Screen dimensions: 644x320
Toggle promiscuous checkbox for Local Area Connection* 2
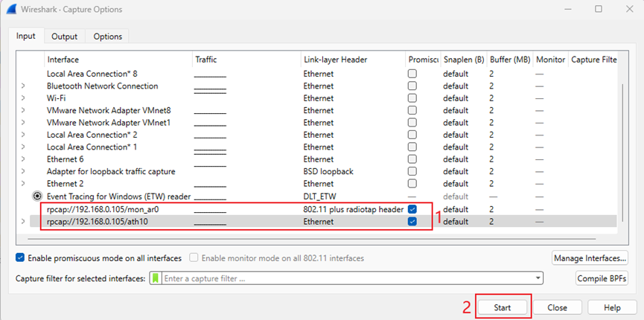[x=412, y=135]
